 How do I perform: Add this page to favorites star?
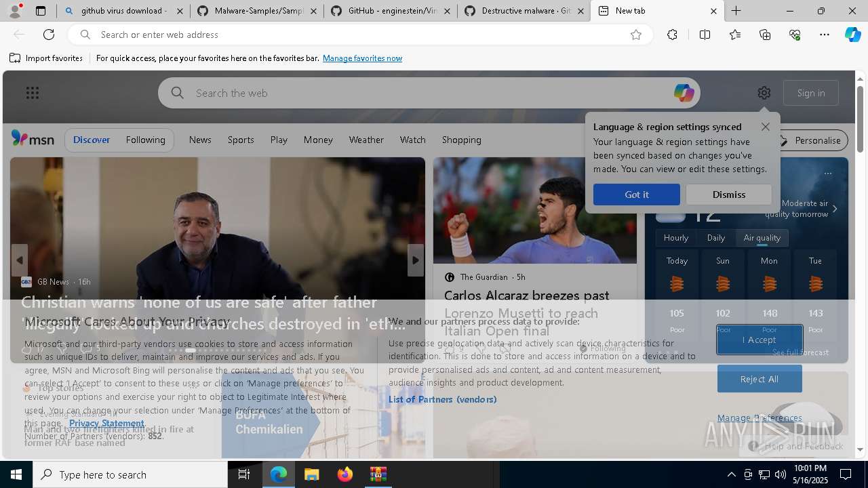pyautogui.click(x=636, y=35)
